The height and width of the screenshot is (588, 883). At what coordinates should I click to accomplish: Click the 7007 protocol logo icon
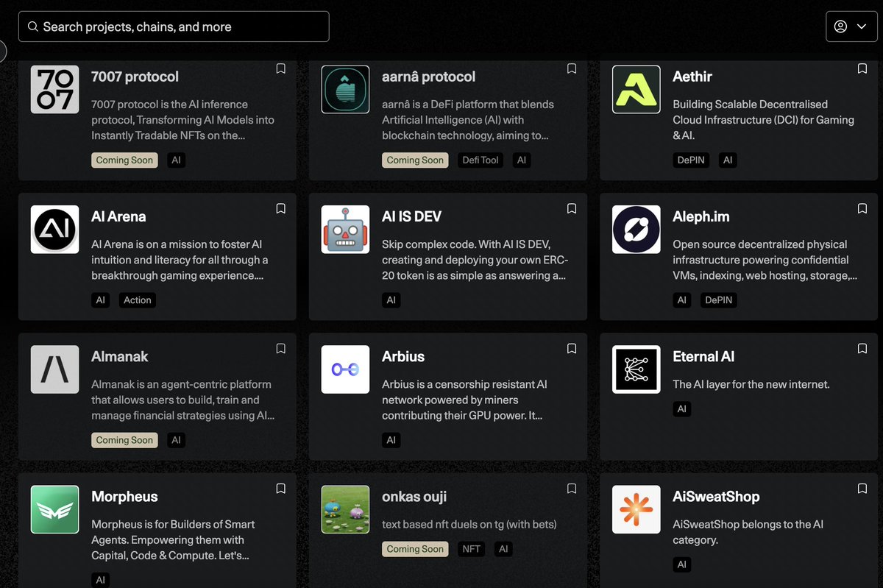pos(54,89)
